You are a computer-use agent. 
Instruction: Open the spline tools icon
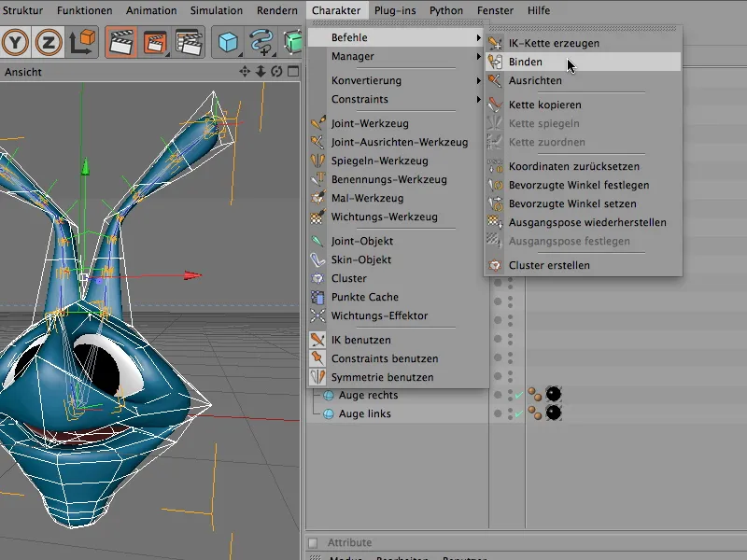(x=261, y=42)
